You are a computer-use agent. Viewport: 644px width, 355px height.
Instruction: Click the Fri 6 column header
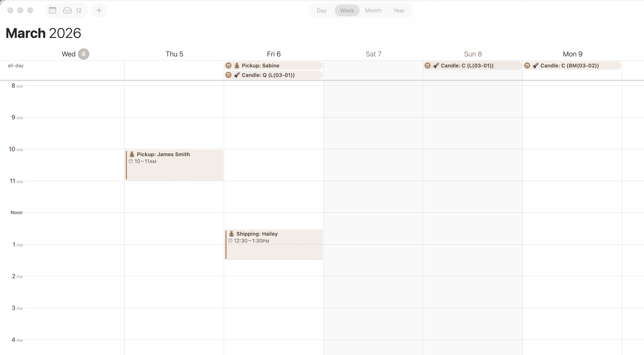(x=273, y=54)
